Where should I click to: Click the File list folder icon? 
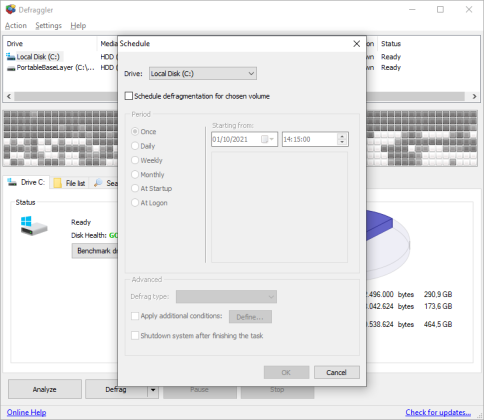tap(57, 183)
